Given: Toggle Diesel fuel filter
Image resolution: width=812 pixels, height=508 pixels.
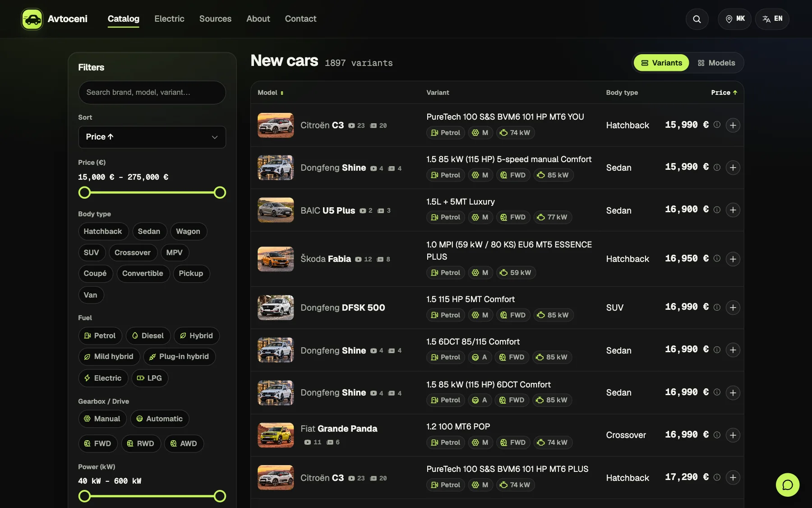Looking at the screenshot, I should click(148, 336).
